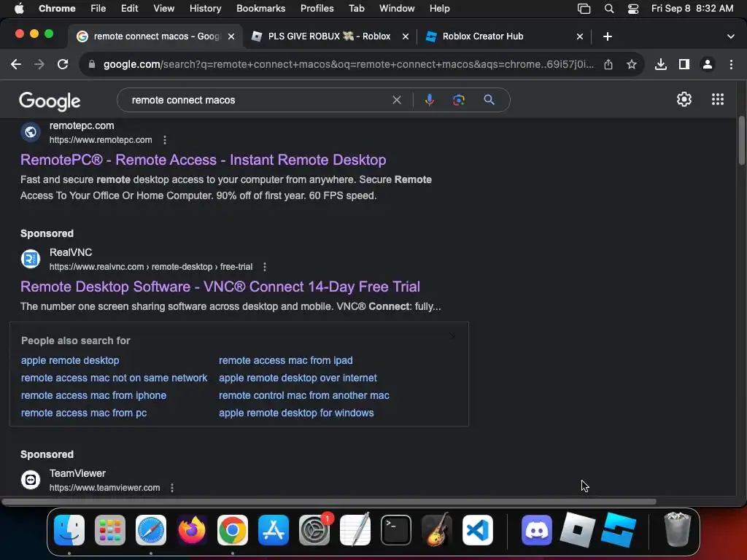Switch to Roblox Creator Hub tab

[x=504, y=36]
